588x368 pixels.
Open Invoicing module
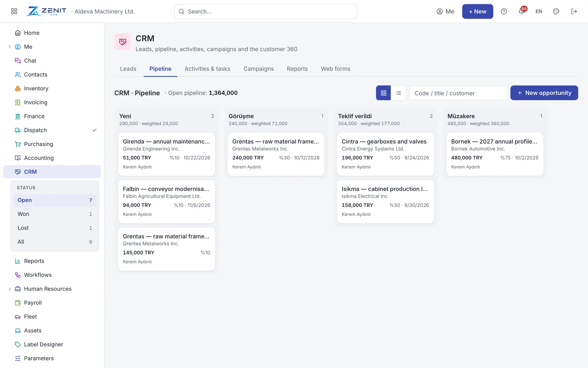52,102
